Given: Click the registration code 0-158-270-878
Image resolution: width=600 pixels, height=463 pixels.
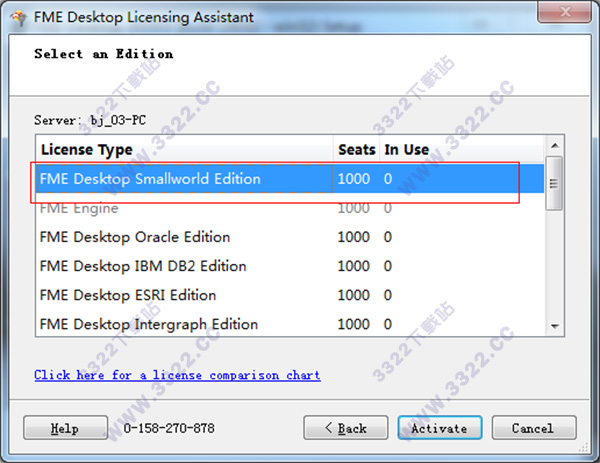Looking at the screenshot, I should [169, 428].
